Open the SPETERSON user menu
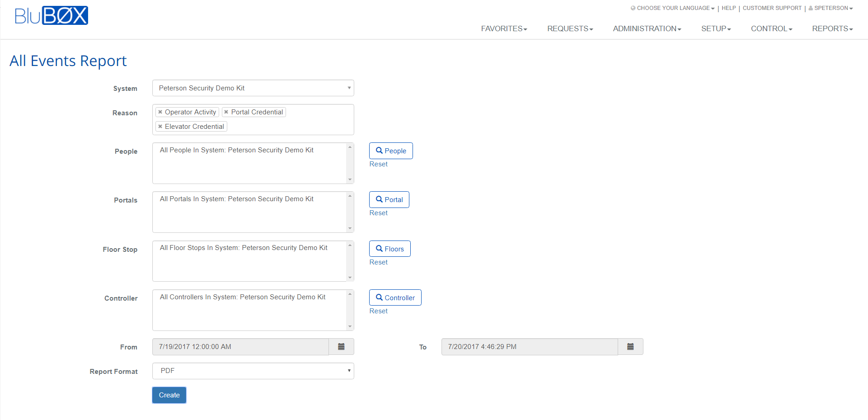This screenshot has width=868, height=420. tap(831, 8)
